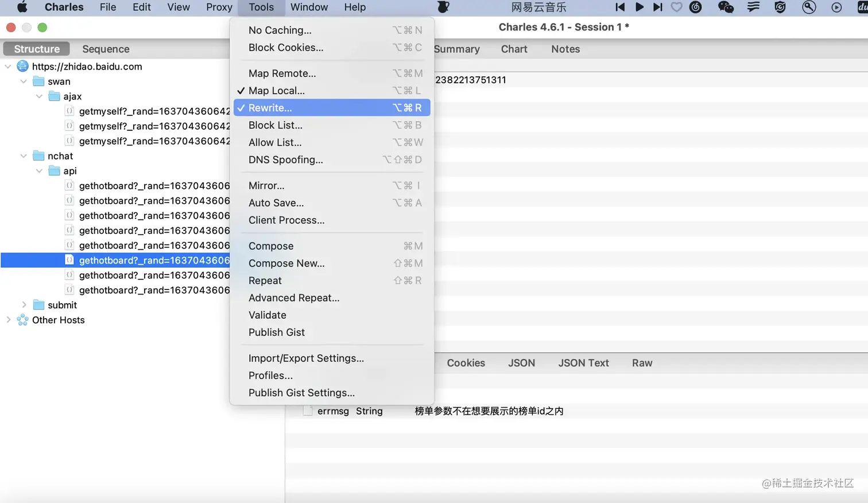Switch to the JSON Text tab
Screen dimensions: 868x503
(x=583, y=363)
